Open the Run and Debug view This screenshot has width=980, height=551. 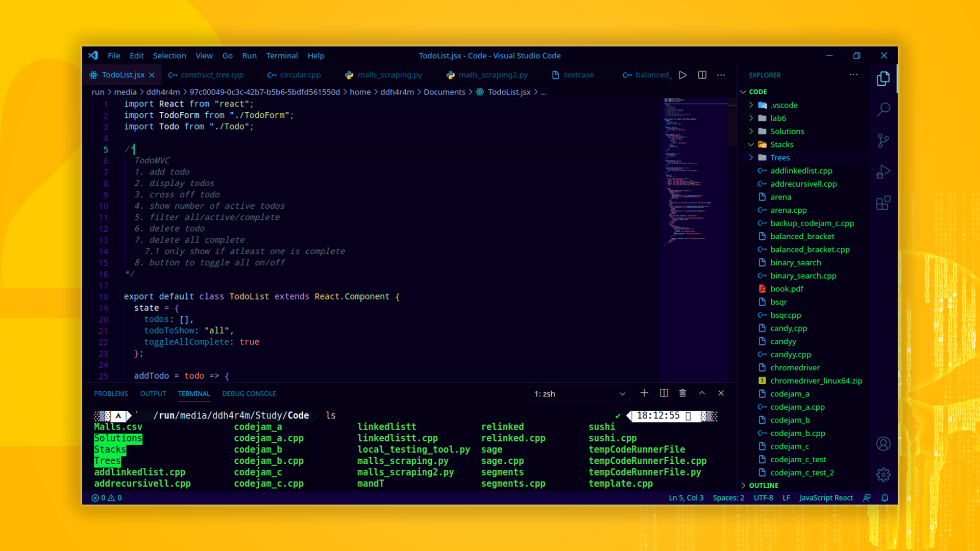click(x=884, y=172)
